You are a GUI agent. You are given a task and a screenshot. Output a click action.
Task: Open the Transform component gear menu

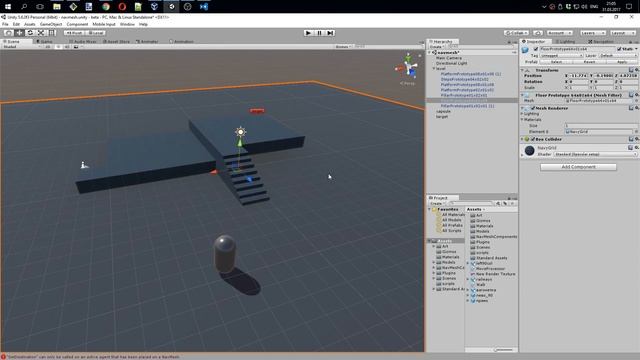click(x=637, y=70)
